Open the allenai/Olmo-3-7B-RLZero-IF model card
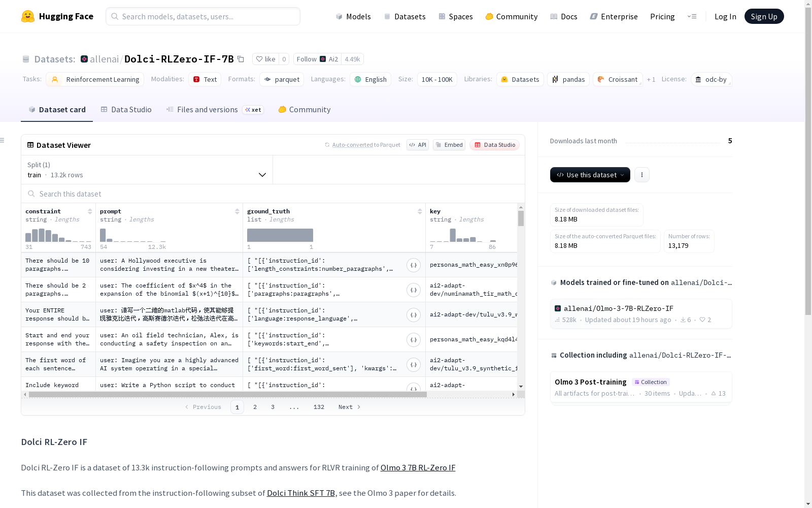812x508 pixels. (x=641, y=314)
